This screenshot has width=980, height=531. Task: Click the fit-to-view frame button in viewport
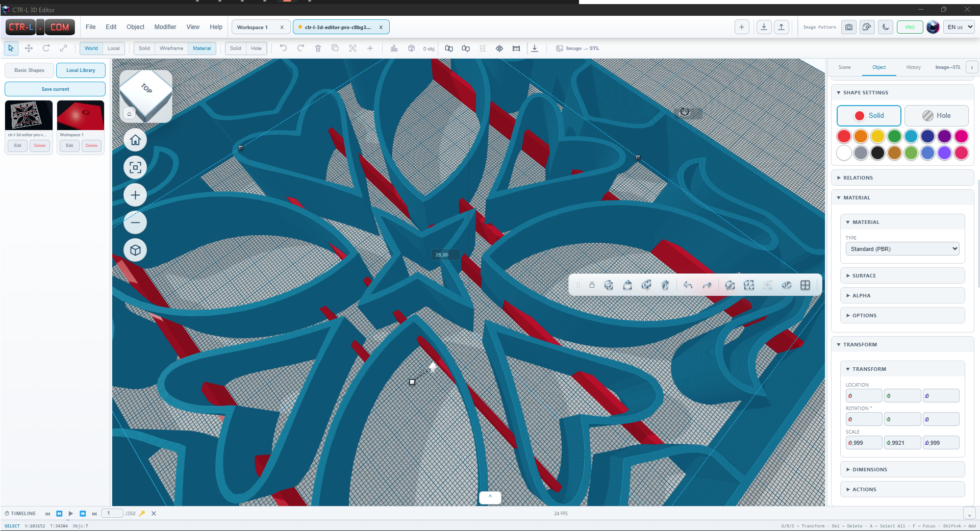(135, 167)
